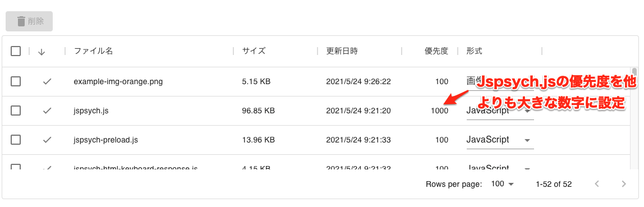
Task: Click the trash icon on 削除 button
Action: (x=21, y=21)
